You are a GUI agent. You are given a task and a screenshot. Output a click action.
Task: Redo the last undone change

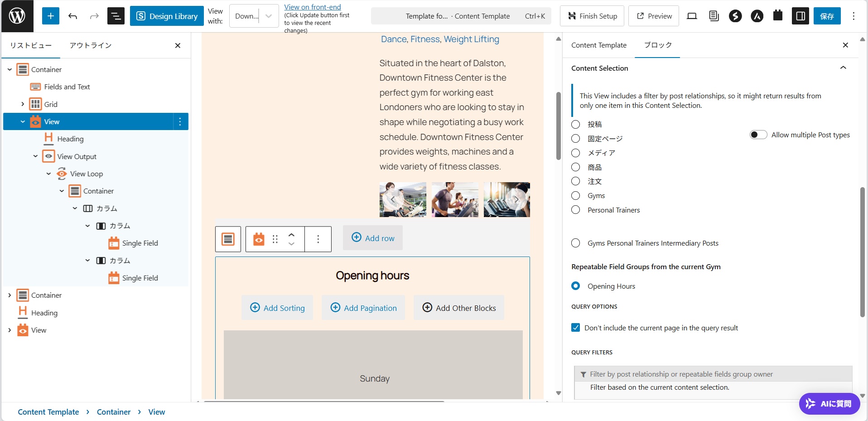coord(94,16)
